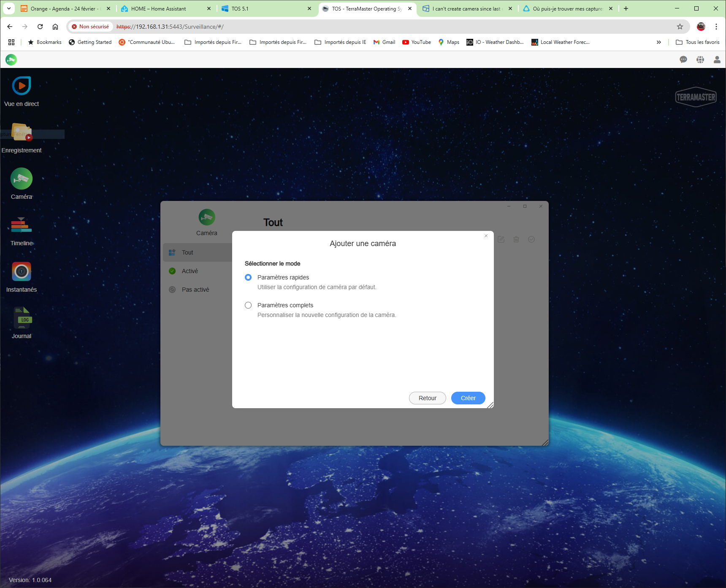
Task: Open the Vue en direct app
Action: (22, 92)
